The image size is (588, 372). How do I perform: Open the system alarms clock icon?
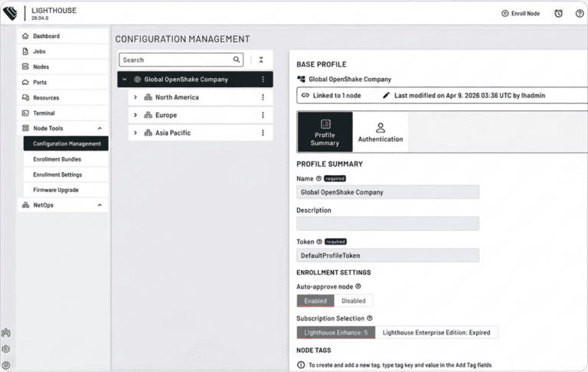(558, 14)
